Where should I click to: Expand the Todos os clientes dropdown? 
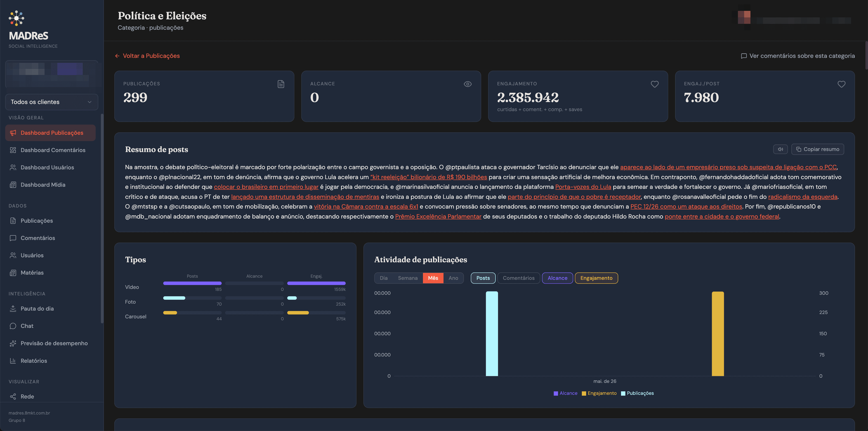52,102
